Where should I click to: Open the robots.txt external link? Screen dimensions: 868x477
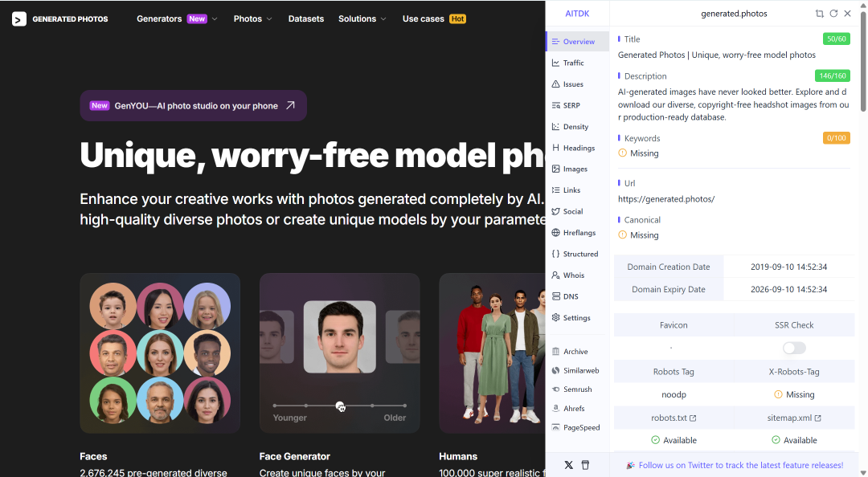674,418
